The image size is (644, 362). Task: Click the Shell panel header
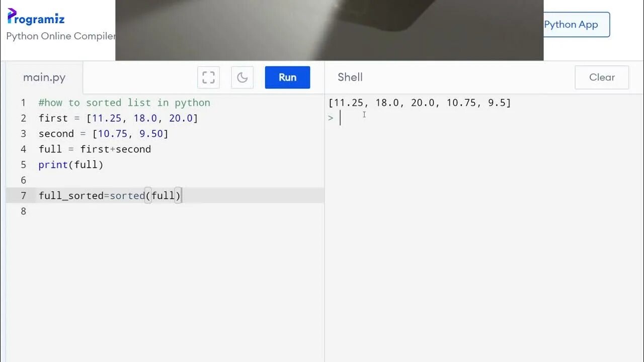pyautogui.click(x=350, y=77)
